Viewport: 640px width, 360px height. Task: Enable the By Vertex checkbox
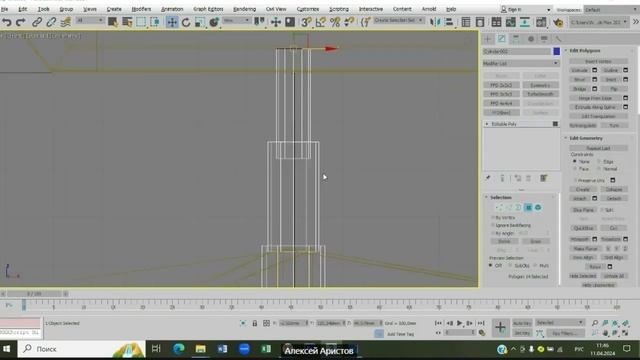point(493,218)
